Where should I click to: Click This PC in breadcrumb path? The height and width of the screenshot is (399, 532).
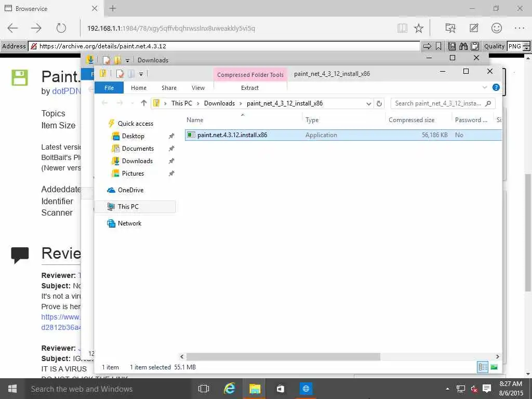point(181,103)
